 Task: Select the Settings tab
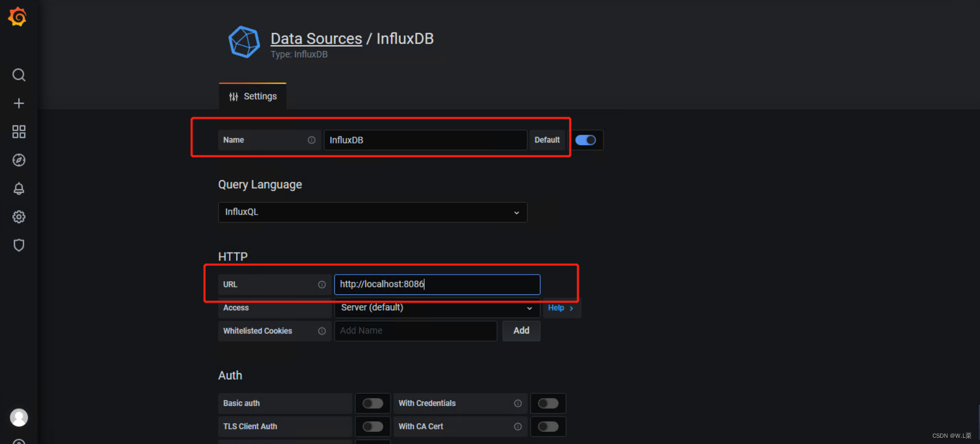[253, 97]
